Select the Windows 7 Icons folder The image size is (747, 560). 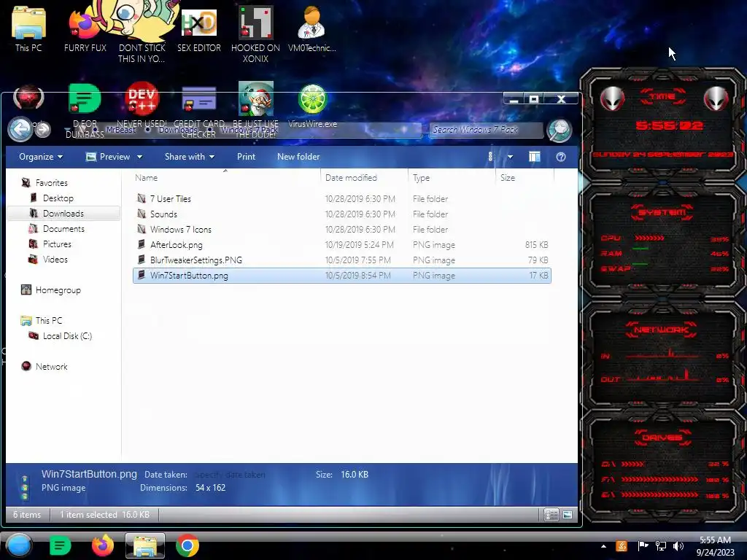(x=342, y=229)
